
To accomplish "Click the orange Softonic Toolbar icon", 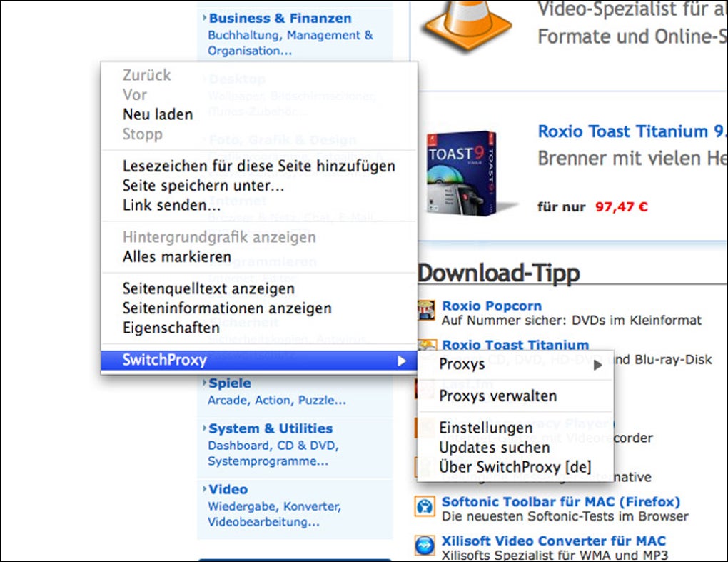I will click(x=426, y=507).
